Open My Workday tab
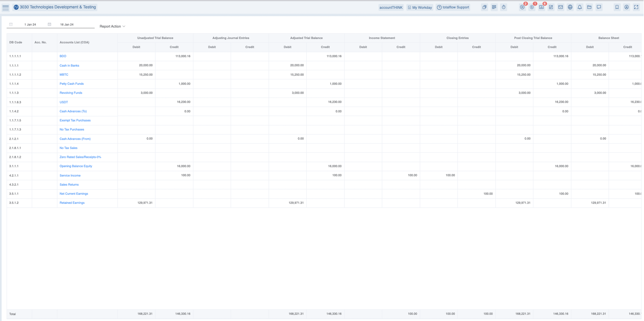The width and height of the screenshot is (644, 321). click(x=420, y=8)
